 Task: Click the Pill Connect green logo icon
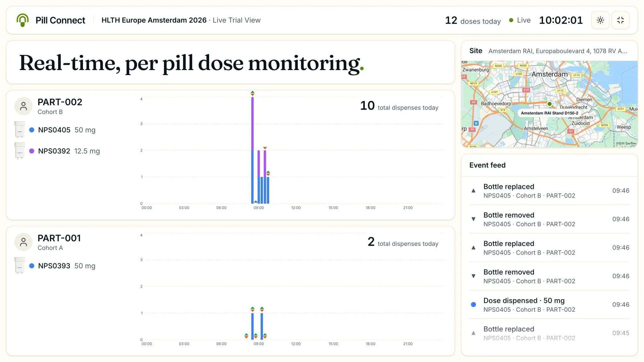(x=23, y=20)
